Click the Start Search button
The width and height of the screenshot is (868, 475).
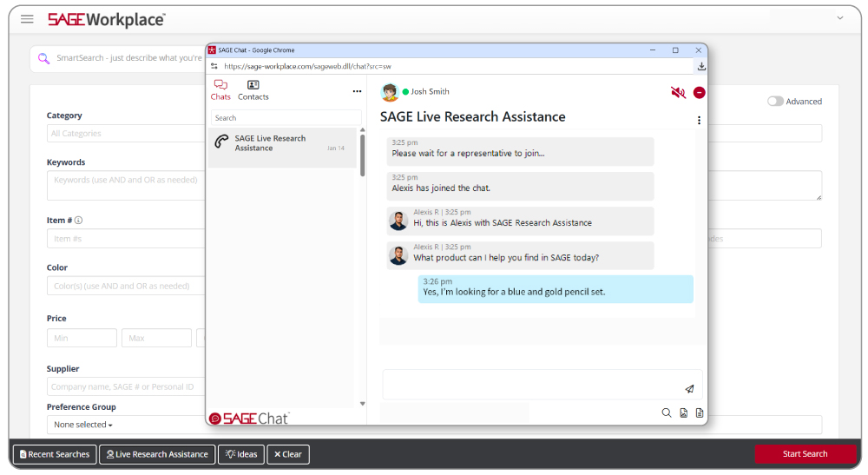[805, 454]
